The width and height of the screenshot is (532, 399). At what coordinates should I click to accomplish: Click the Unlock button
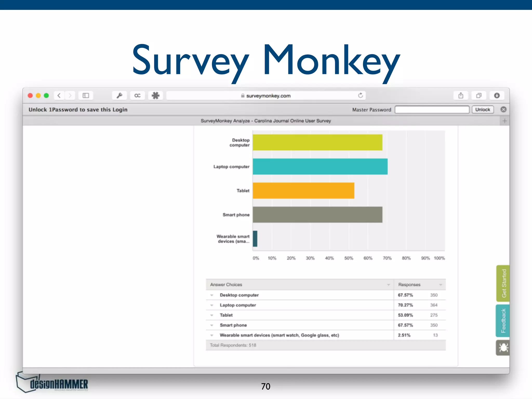[x=483, y=110]
